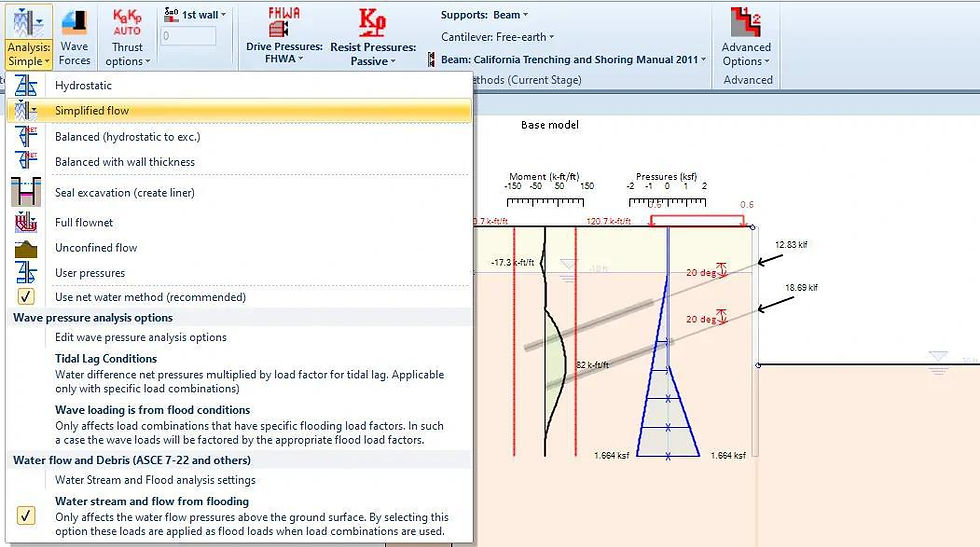Click the Resist Pressures Kp icon

click(x=372, y=23)
